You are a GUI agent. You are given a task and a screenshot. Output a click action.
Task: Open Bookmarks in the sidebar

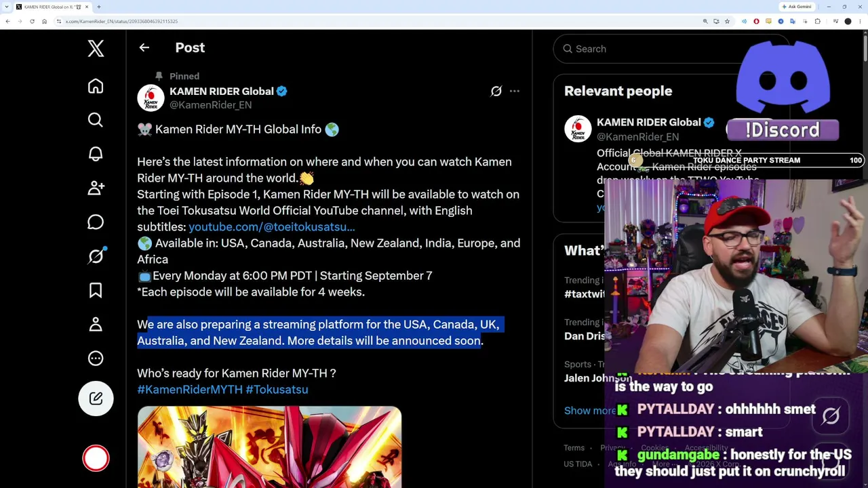coord(96,290)
